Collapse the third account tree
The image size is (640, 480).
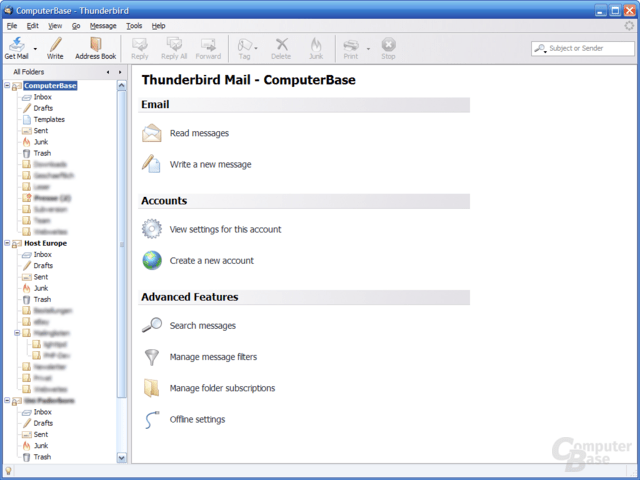pyautogui.click(x=7, y=400)
